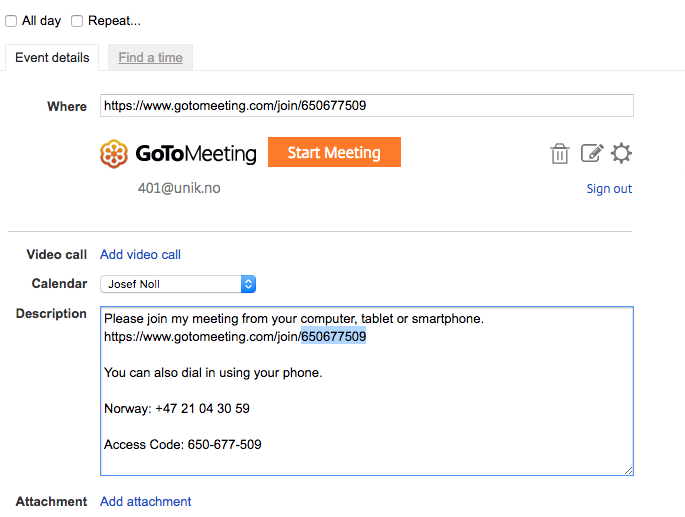Open GoToMeeting settings gear icon
The image size is (685, 517).
621,153
